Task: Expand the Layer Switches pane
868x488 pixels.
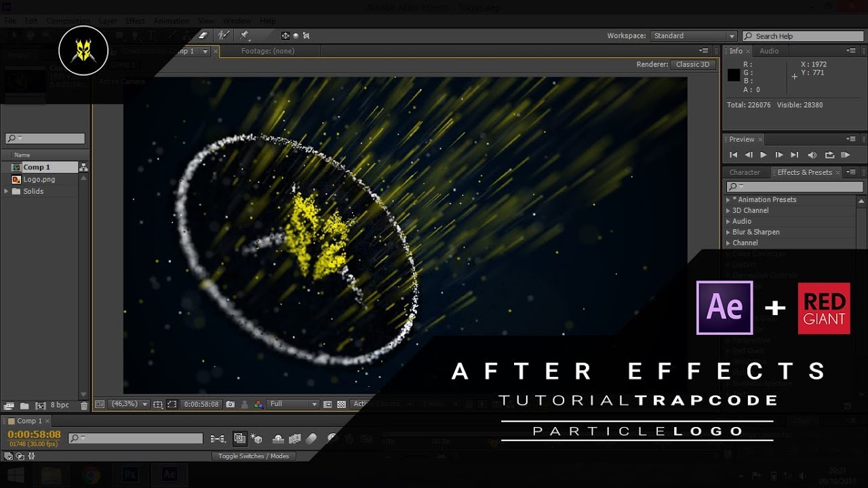Action: pos(9,456)
